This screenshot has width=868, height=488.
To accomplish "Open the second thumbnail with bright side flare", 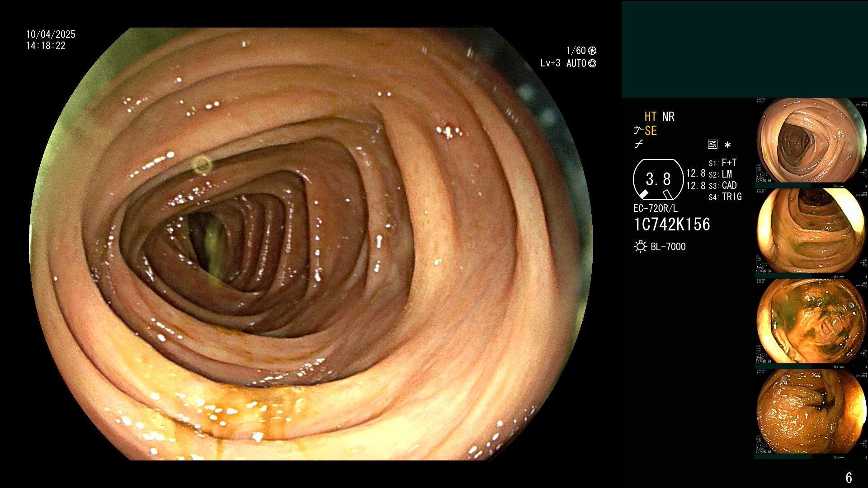I will (x=811, y=230).
